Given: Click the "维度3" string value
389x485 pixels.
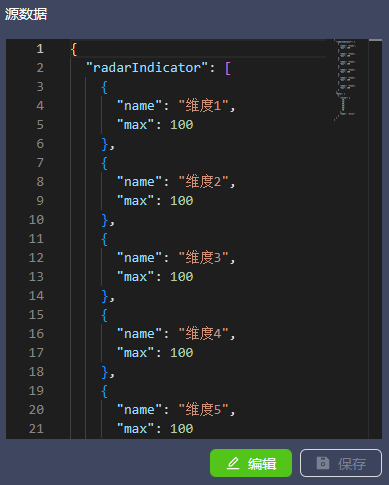Looking at the screenshot, I should (x=203, y=258).
